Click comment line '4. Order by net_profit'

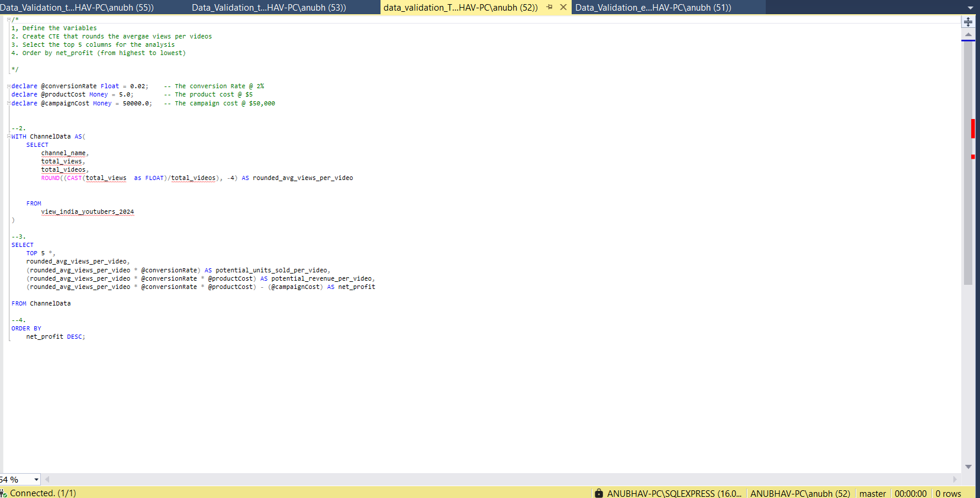(x=98, y=53)
